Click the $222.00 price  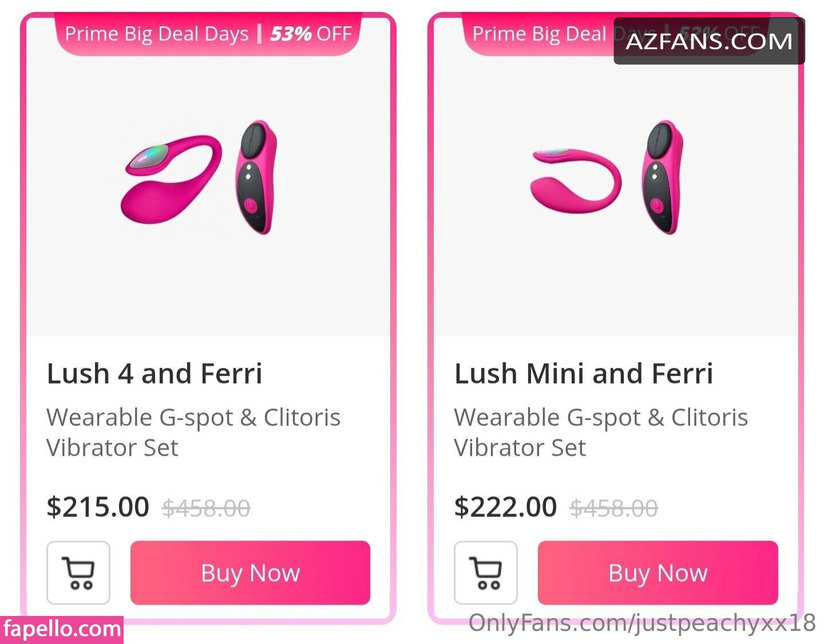(x=505, y=507)
